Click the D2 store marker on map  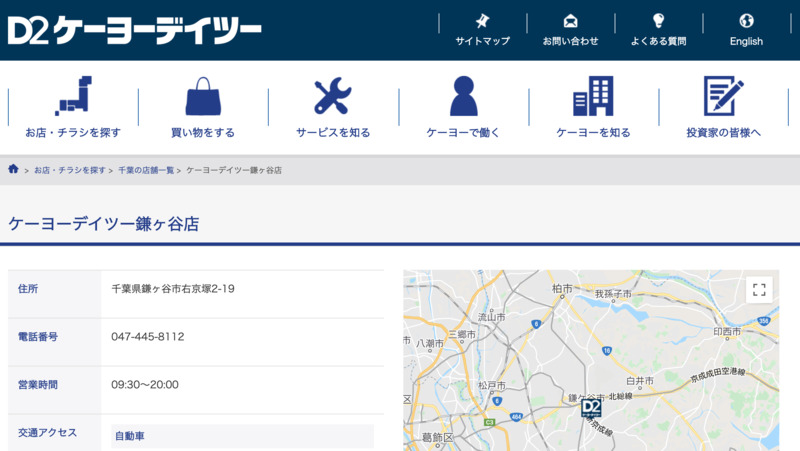coord(591,407)
